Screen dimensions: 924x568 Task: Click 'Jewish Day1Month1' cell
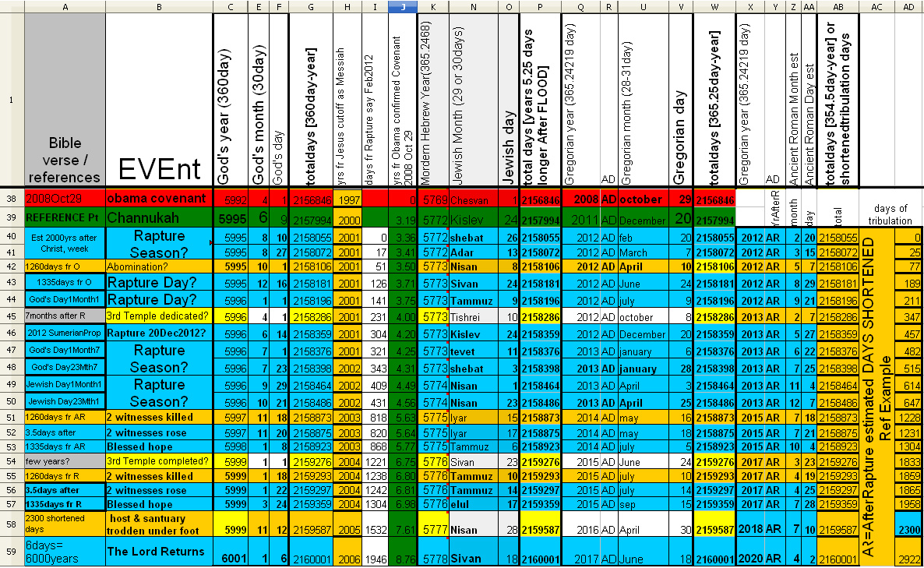point(65,385)
